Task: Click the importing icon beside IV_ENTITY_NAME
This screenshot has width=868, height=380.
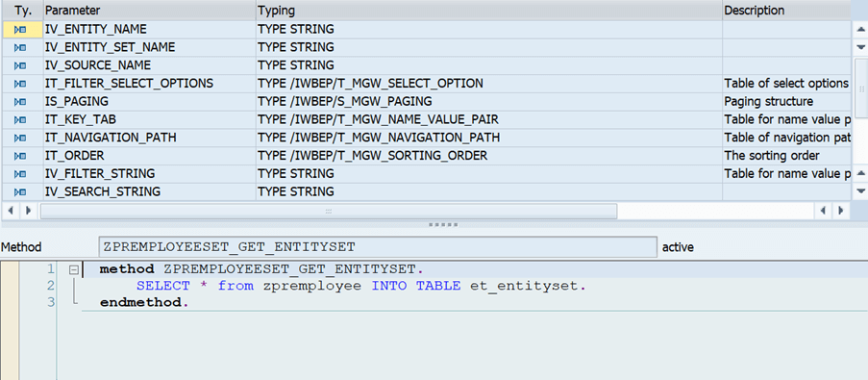Action: (x=20, y=30)
